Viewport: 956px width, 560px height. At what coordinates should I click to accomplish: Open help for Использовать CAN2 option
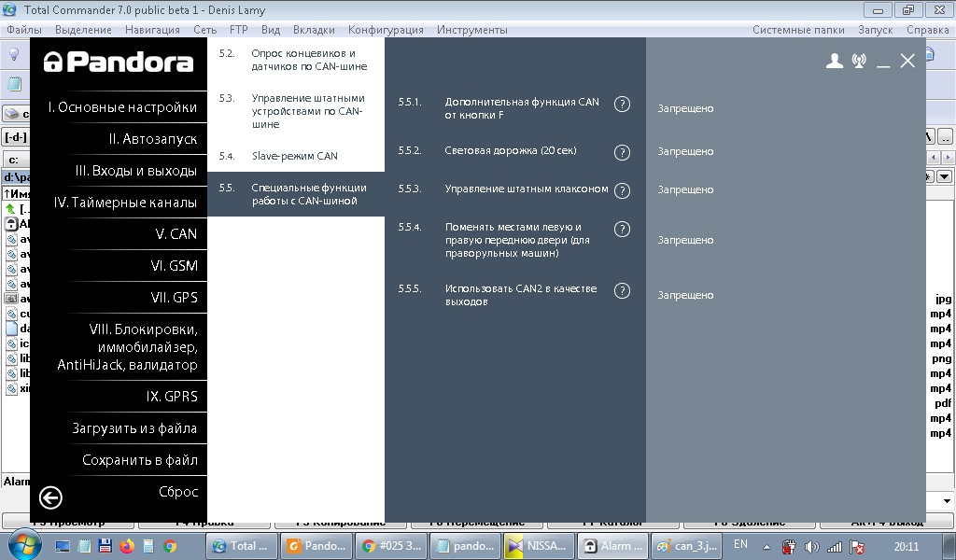click(x=622, y=291)
